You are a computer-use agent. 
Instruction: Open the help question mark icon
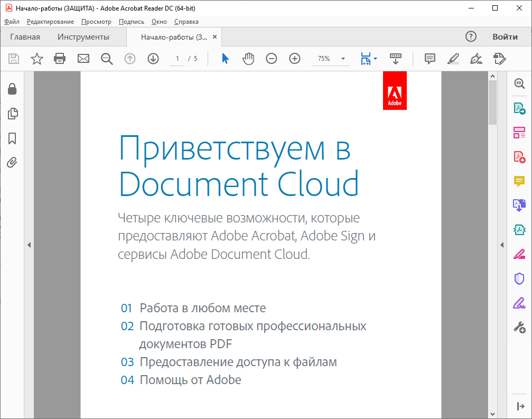471,36
